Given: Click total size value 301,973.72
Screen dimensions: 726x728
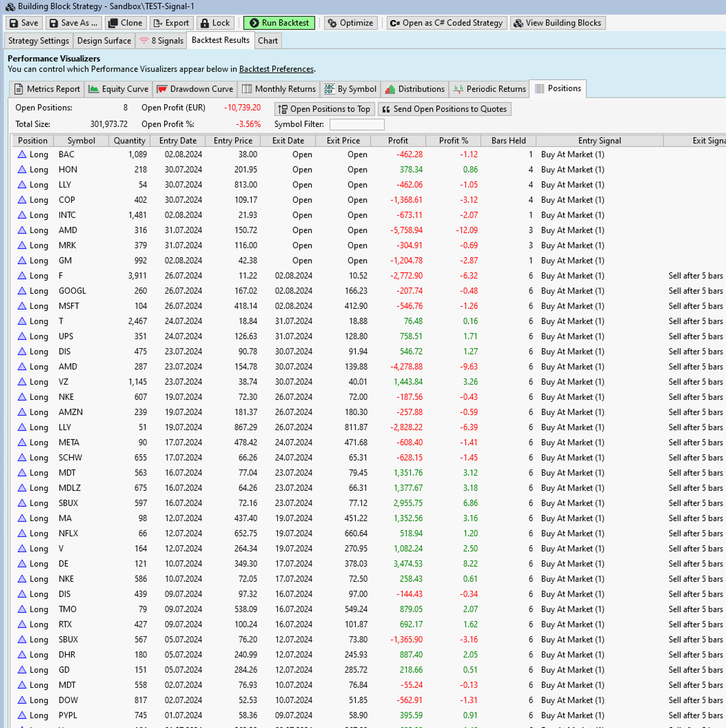Looking at the screenshot, I should [109, 124].
